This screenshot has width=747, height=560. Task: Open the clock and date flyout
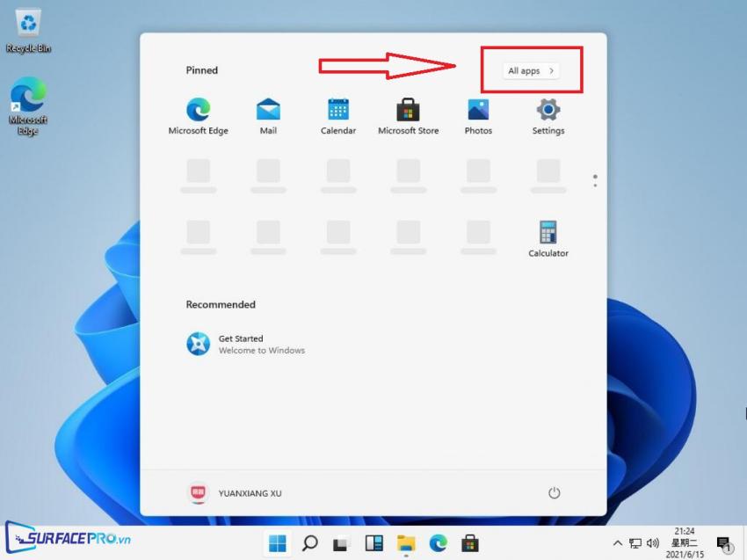coord(685,542)
